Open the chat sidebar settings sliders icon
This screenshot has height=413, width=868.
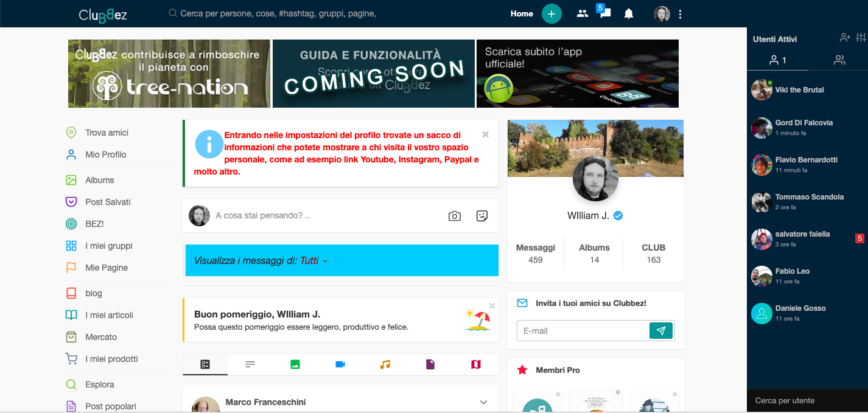pos(861,38)
